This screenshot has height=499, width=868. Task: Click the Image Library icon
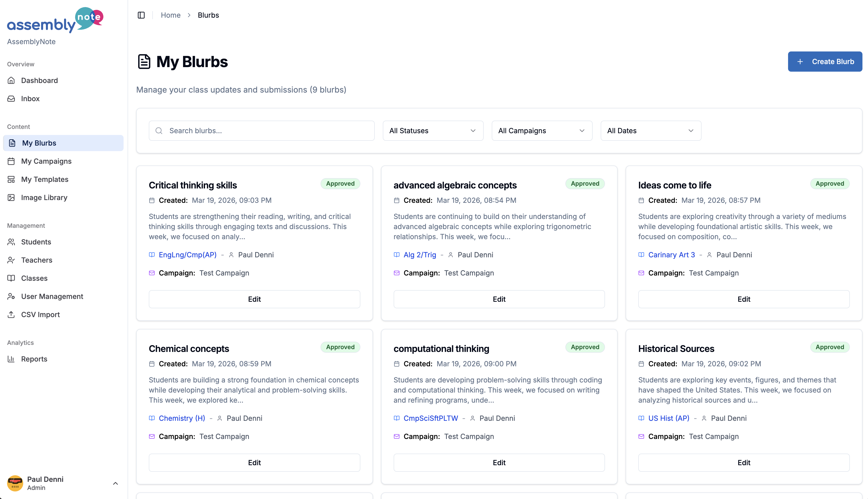pos(11,198)
